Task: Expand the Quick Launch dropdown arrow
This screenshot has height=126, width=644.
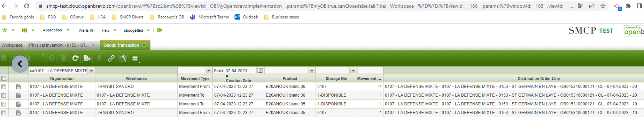Action: 33,30
